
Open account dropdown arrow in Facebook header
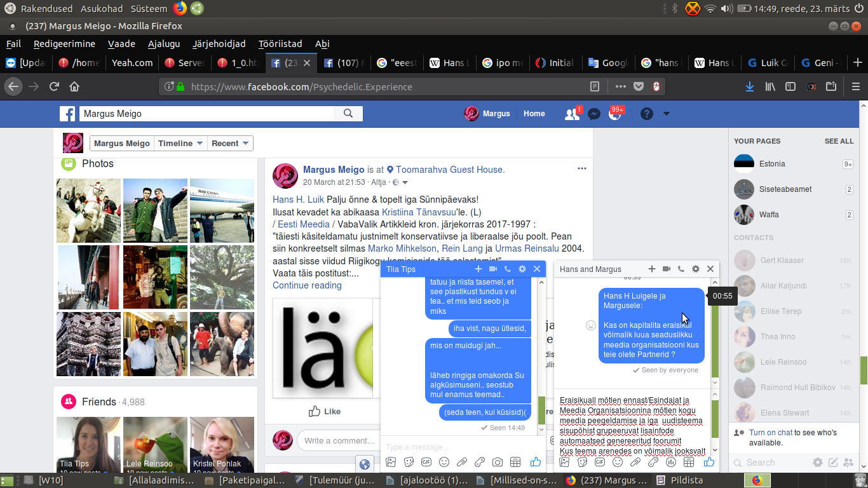666,114
